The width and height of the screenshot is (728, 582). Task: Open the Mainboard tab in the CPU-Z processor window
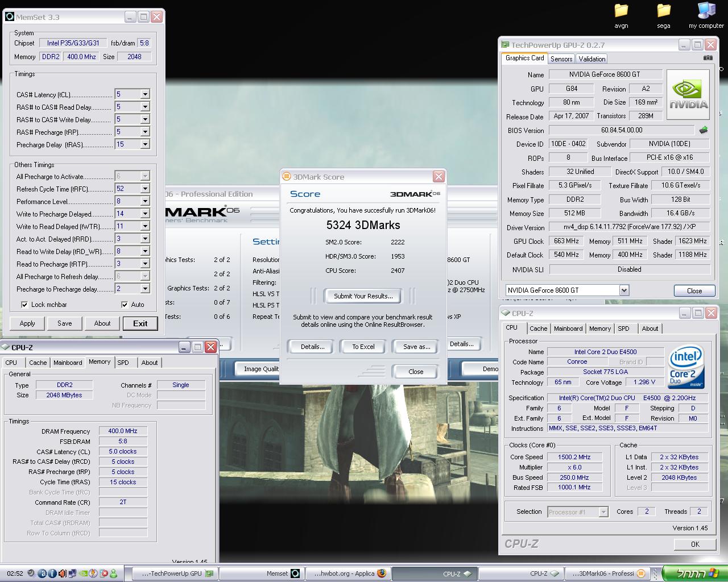click(568, 329)
